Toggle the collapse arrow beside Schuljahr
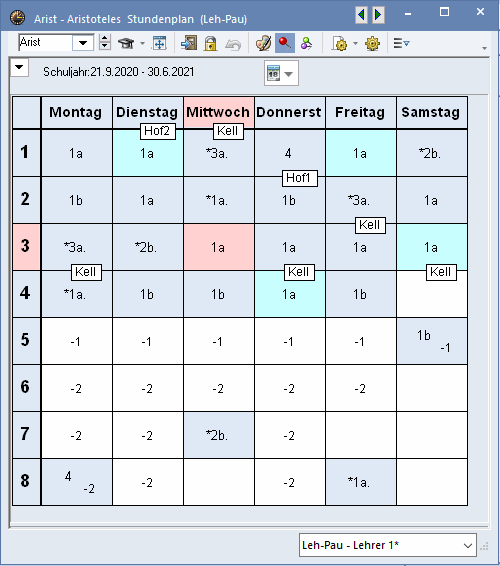This screenshot has width=500, height=566. [19, 67]
